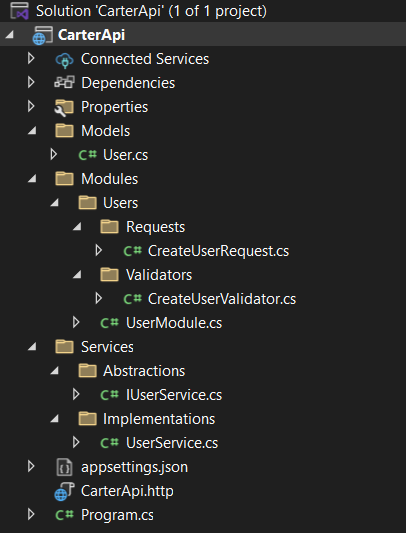The width and height of the screenshot is (406, 533).
Task: Expand the Dependencies node
Action: point(31,82)
